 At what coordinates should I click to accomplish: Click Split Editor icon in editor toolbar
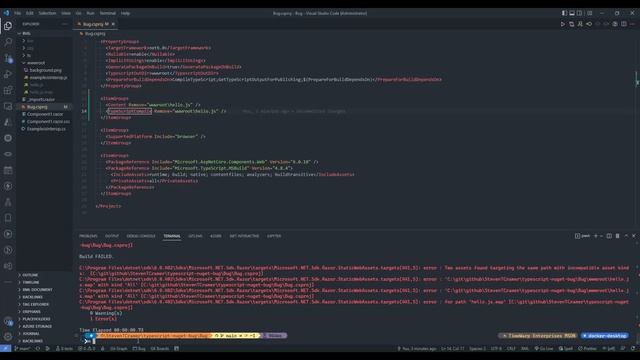point(624,24)
